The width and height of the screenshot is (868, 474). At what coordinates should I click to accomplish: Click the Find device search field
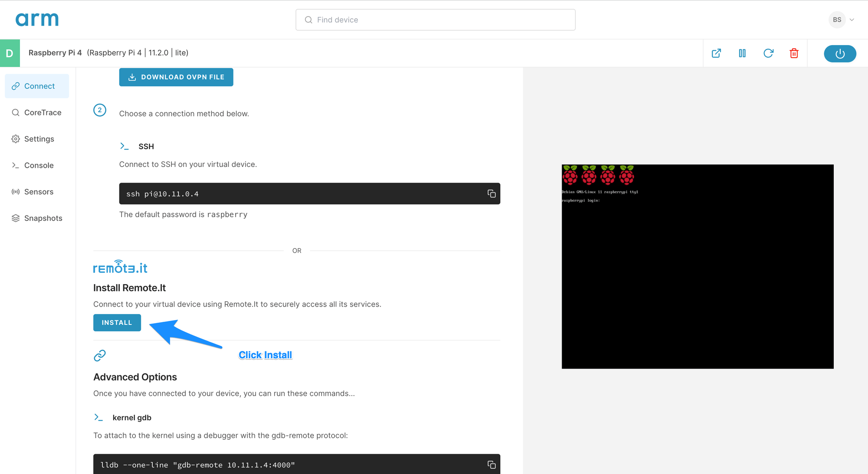pos(435,20)
